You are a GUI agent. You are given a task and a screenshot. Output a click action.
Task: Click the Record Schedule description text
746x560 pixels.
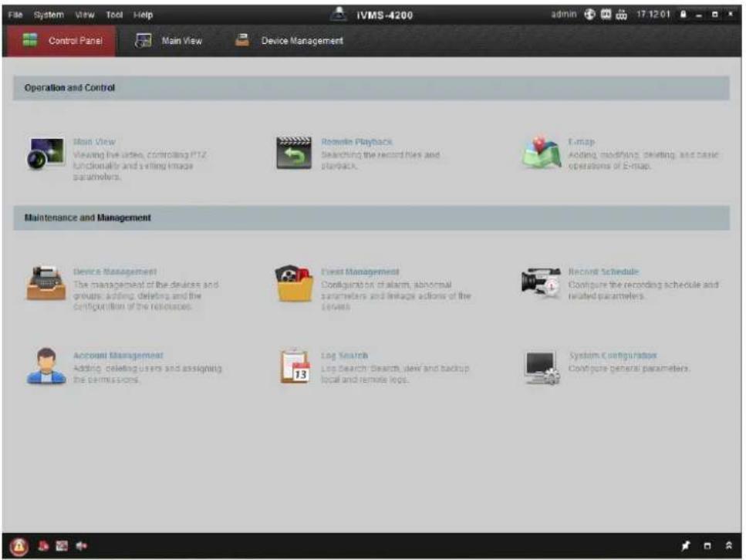643,290
